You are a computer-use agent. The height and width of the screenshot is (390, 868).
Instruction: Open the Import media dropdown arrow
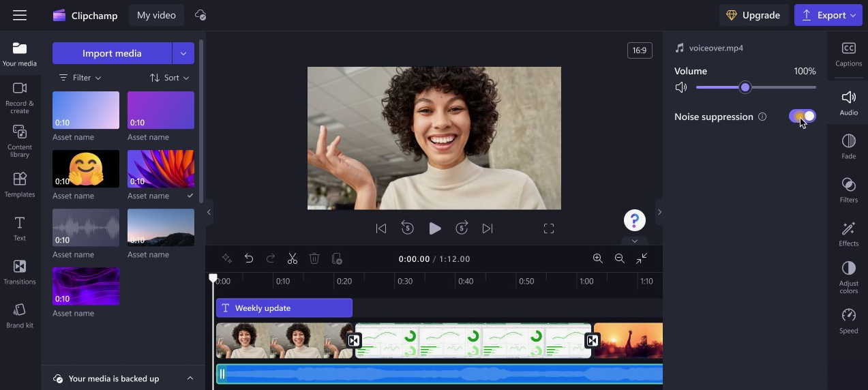coord(183,53)
